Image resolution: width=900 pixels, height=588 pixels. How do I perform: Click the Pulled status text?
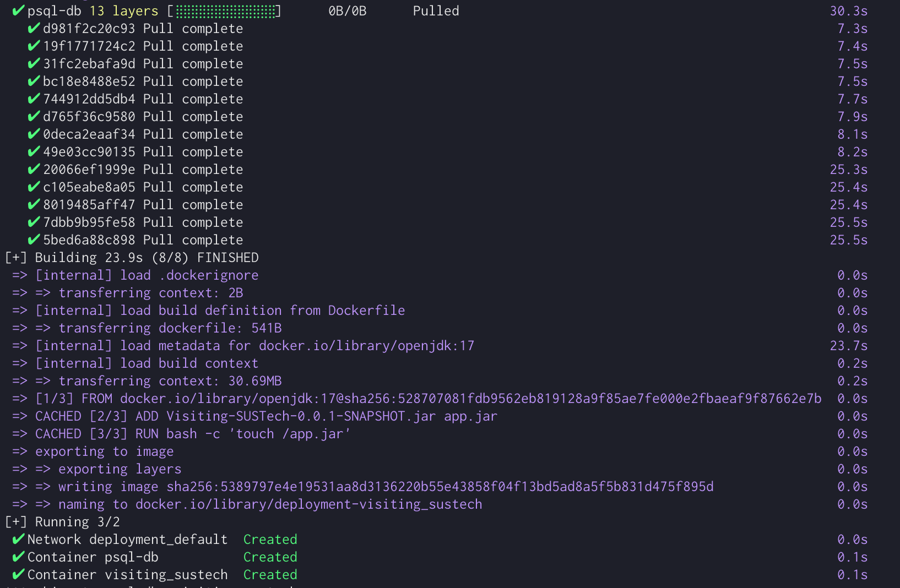[436, 11]
